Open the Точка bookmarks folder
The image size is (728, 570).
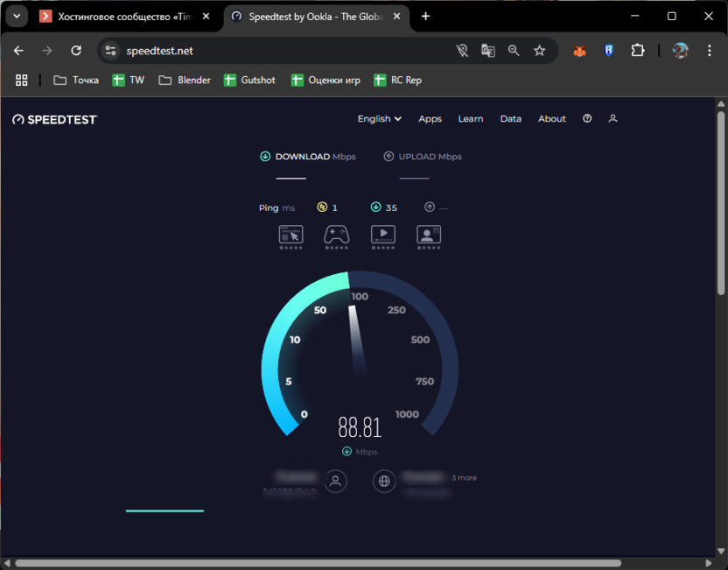(76, 80)
